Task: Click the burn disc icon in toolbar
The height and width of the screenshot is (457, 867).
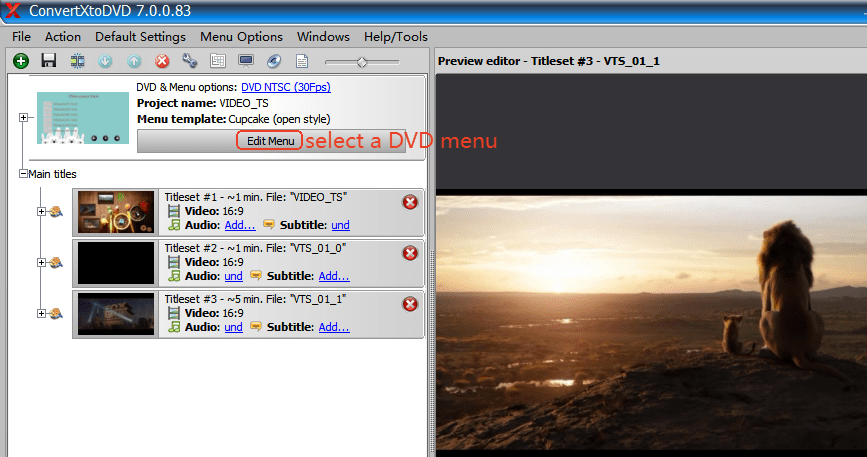Action: [272, 62]
